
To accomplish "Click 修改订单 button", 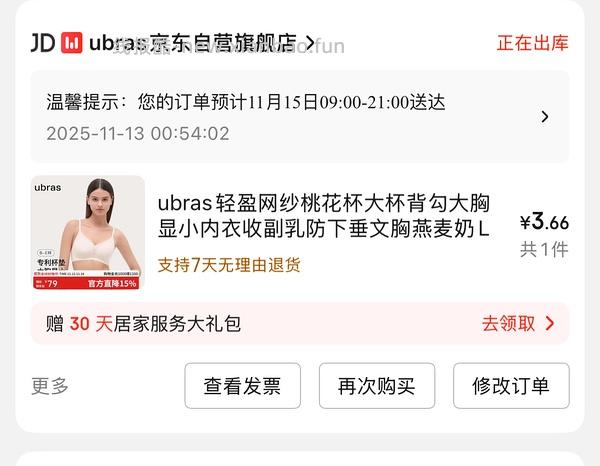I will (x=511, y=386).
